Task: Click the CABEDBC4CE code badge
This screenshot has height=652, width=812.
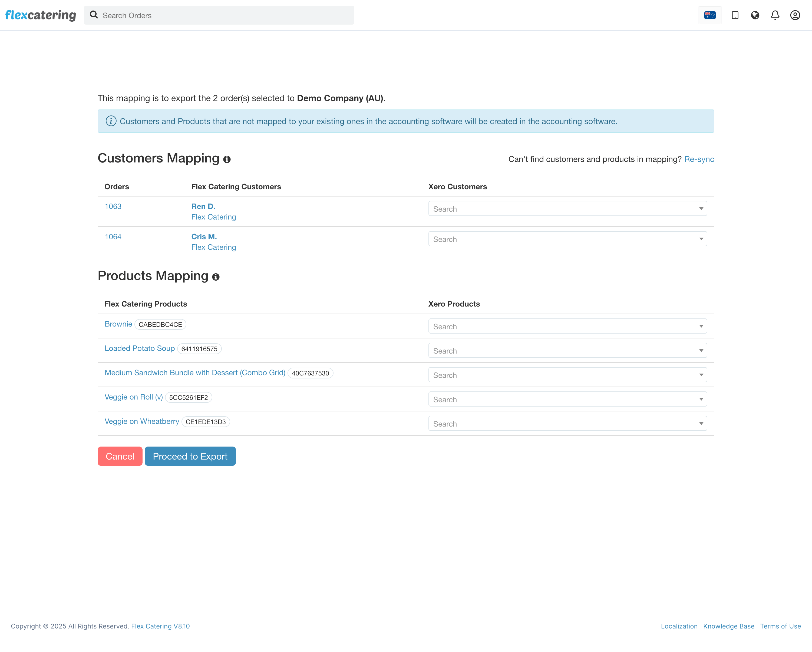Action: (160, 324)
